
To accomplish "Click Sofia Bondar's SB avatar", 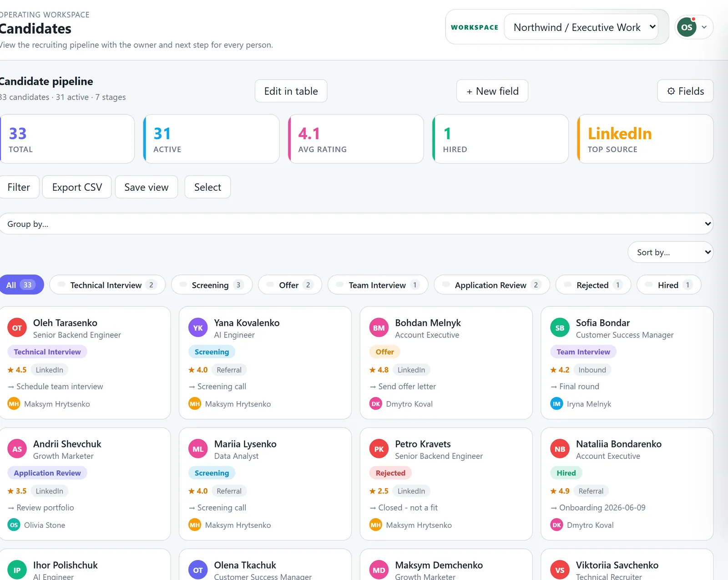I will click(x=560, y=328).
